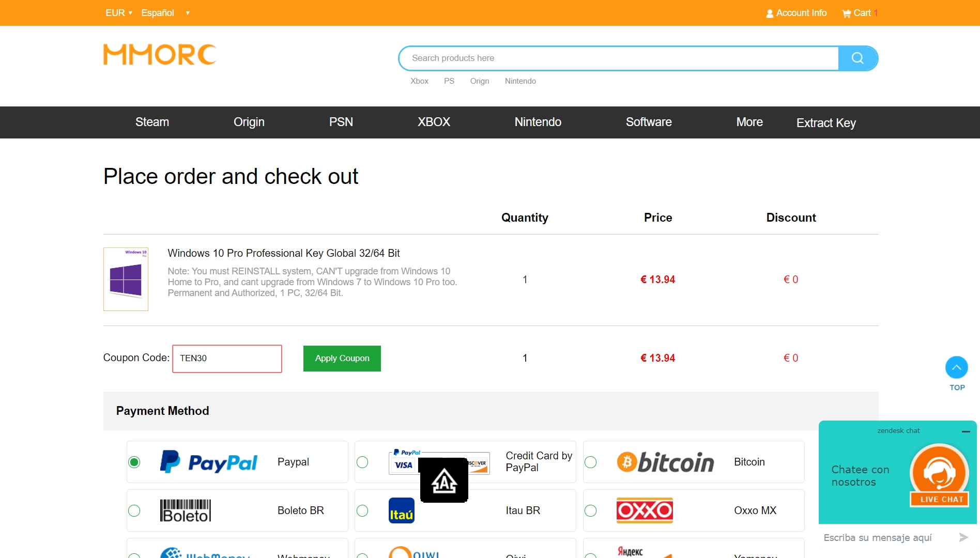Image resolution: width=980 pixels, height=558 pixels.
Task: Open Windows 10 Pro product title link
Action: coord(284,253)
